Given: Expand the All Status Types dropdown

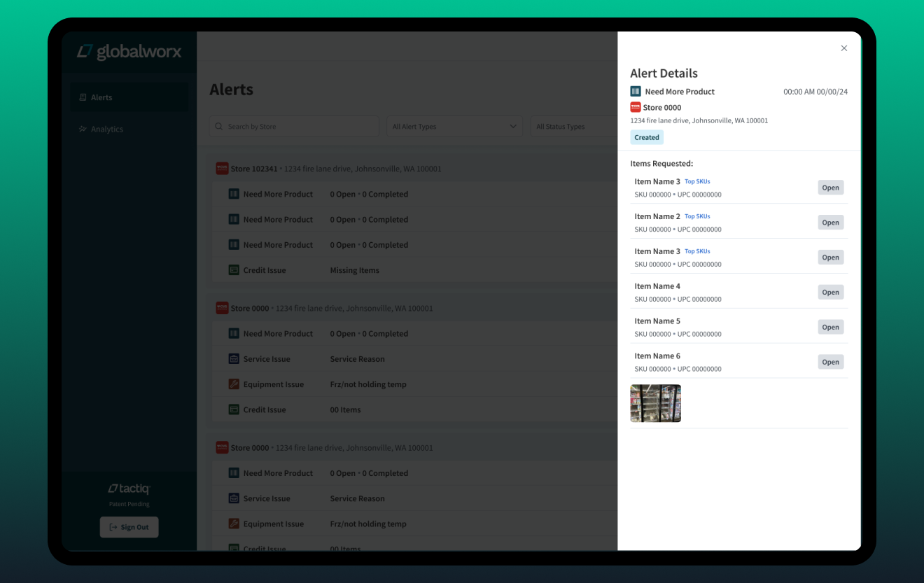Looking at the screenshot, I should point(574,127).
